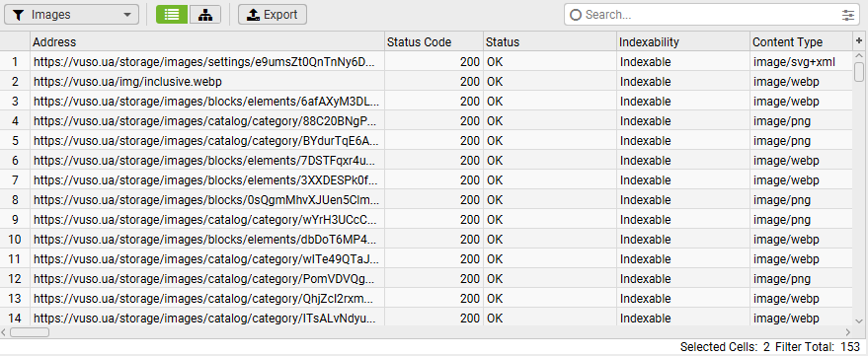Sort by Address column header
This screenshot has width=868, height=356.
tap(207, 42)
